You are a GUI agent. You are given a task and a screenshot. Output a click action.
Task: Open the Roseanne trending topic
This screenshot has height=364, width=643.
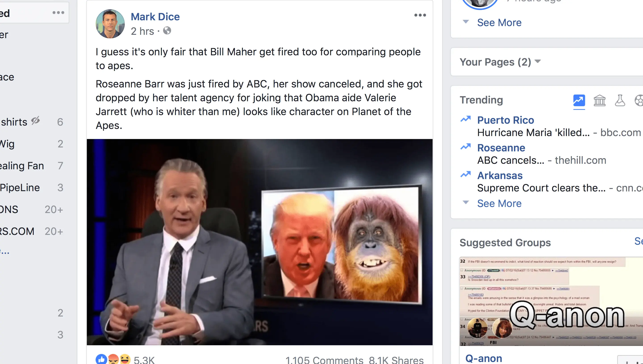[501, 148]
